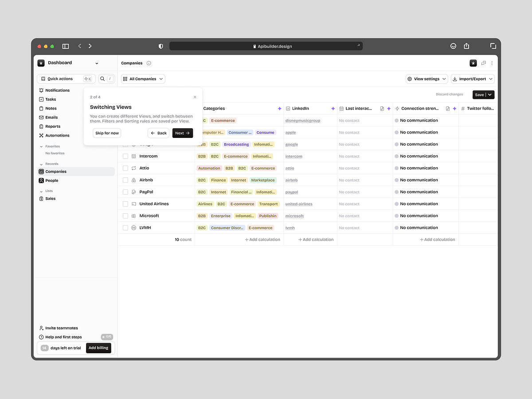Open the Tasks section in sidebar
Screen dimensions: 532x399
(50, 99)
